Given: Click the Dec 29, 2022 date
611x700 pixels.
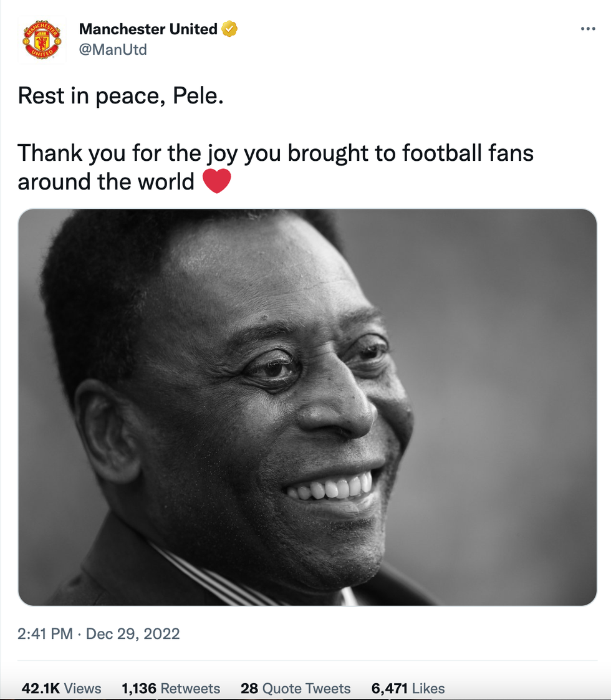Looking at the screenshot, I should (x=133, y=634).
